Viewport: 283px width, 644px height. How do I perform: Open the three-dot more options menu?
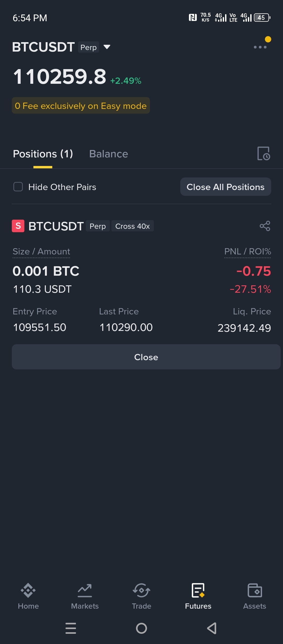(260, 47)
